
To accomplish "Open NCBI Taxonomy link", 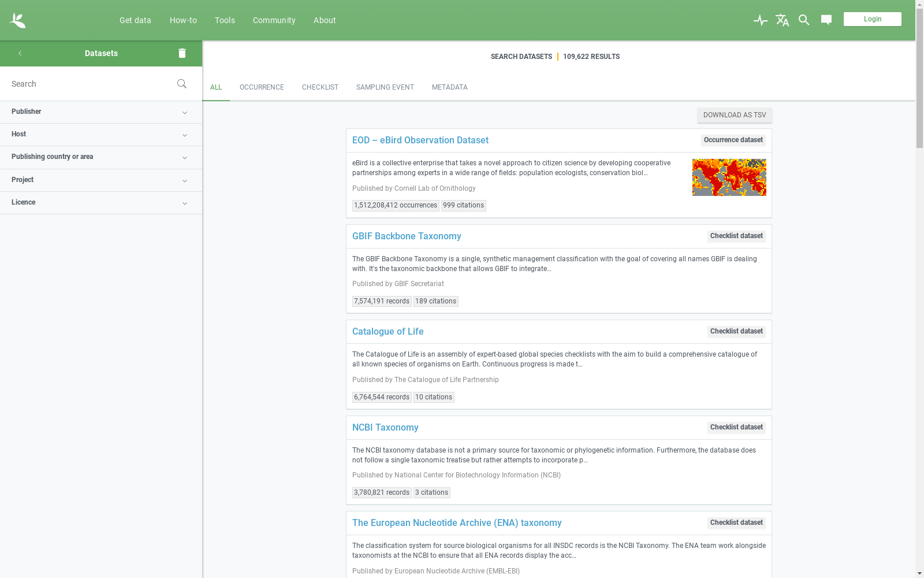I will (x=385, y=428).
